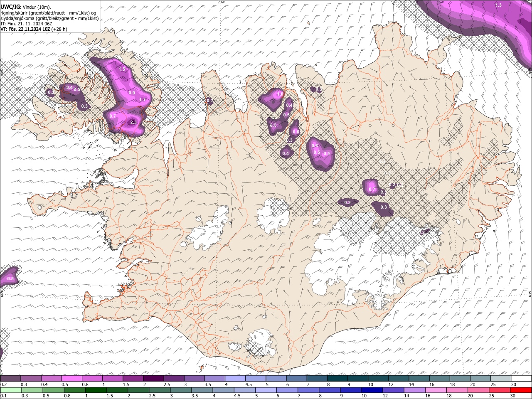Click the 'UWC/IG: Vindur (10m),' title text
Image resolution: width=532 pixels, height=399 pixels.
[x=26, y=7]
